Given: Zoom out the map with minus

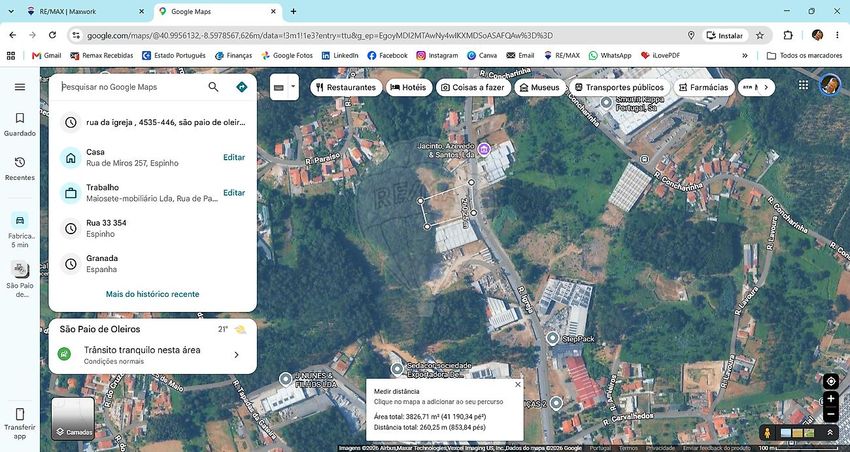Looking at the screenshot, I should pyautogui.click(x=830, y=415).
